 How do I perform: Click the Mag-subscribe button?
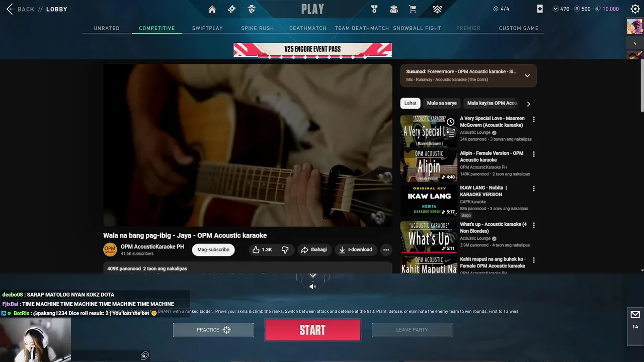click(x=213, y=249)
